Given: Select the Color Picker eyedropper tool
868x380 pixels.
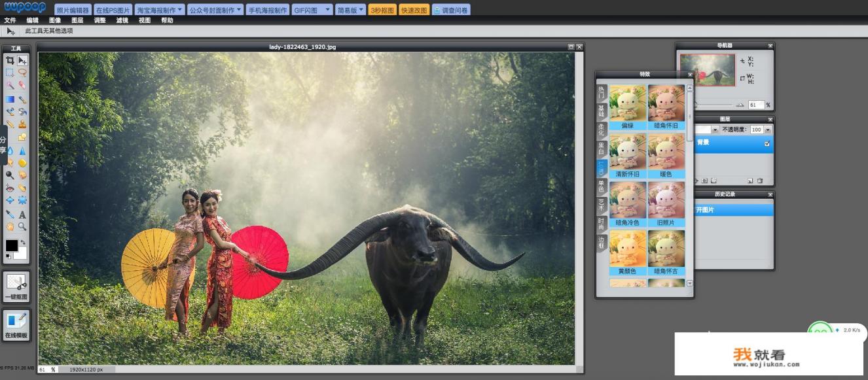Looking at the screenshot, I should tap(10, 214).
